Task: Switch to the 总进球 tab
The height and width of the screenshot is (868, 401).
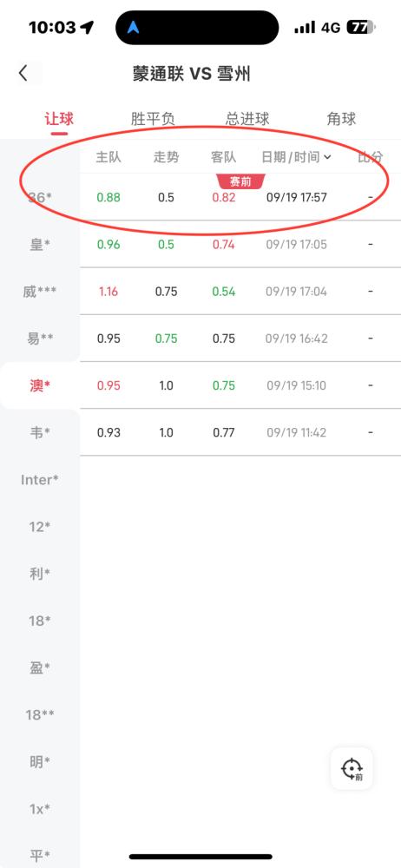Action: pos(247,119)
